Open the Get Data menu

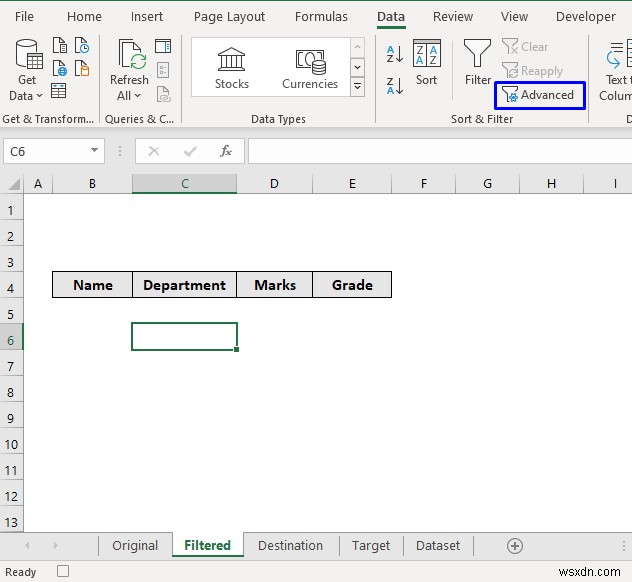pyautogui.click(x=27, y=70)
